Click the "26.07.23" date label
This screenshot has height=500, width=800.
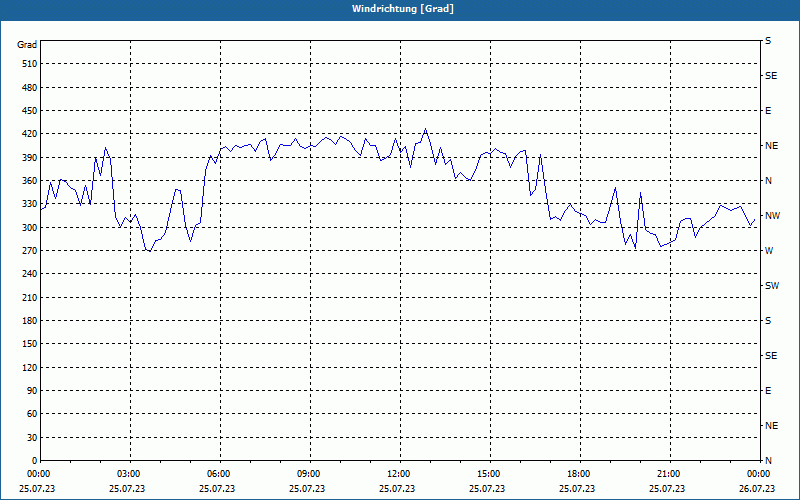click(757, 489)
